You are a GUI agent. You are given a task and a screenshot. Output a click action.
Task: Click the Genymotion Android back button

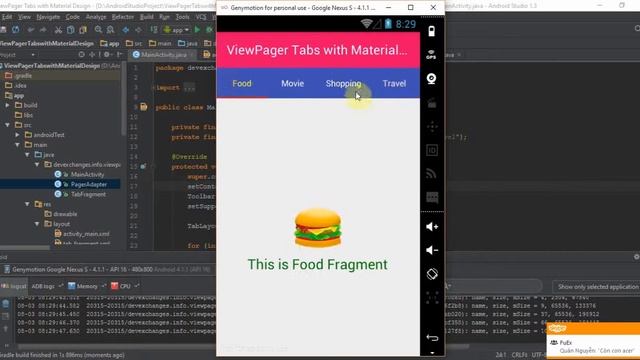pyautogui.click(x=432, y=338)
